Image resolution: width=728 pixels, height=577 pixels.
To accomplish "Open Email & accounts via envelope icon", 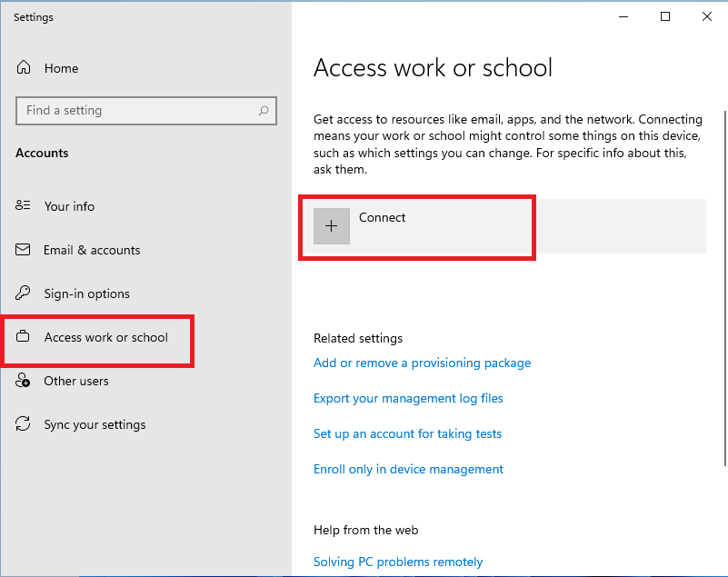I will click(x=25, y=250).
